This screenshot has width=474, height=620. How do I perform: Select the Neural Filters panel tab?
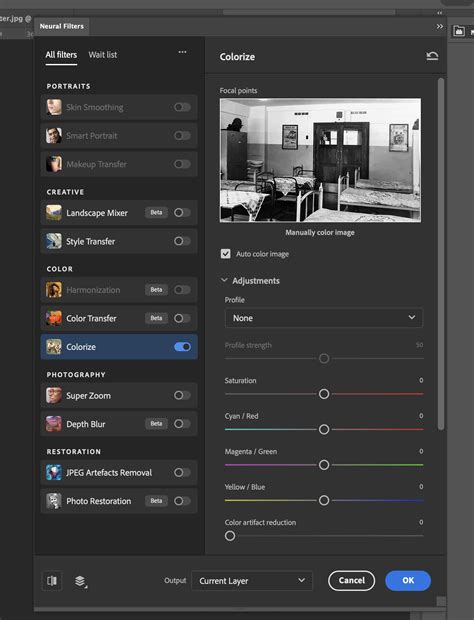click(x=62, y=26)
